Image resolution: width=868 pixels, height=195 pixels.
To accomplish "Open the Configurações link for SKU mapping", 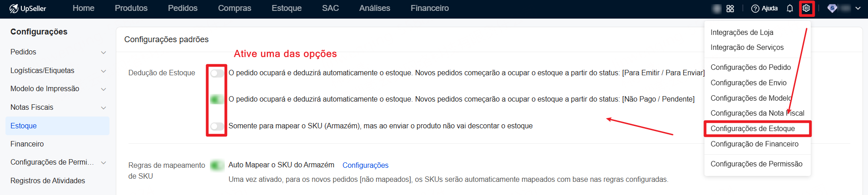I will click(365, 166).
